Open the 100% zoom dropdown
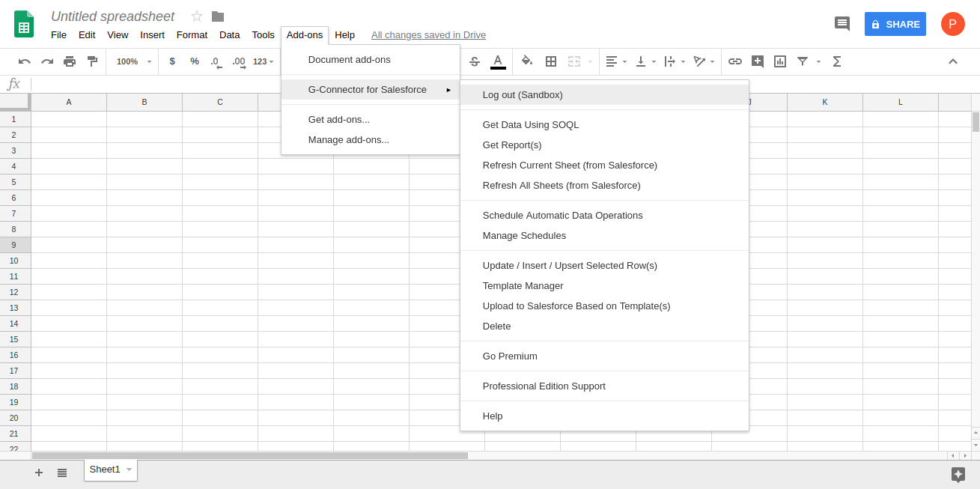Image resolution: width=980 pixels, height=489 pixels. [x=133, y=61]
